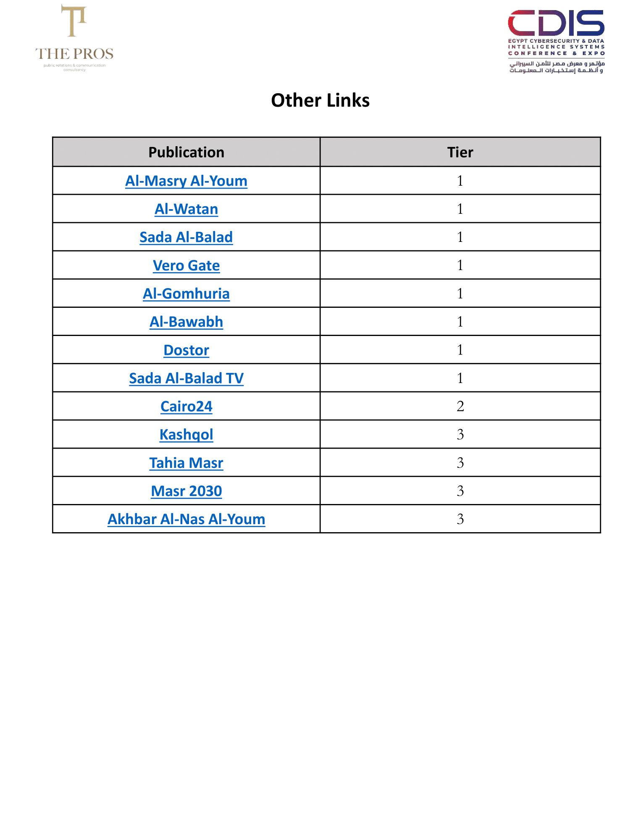Click The Pros logo

[x=74, y=38]
